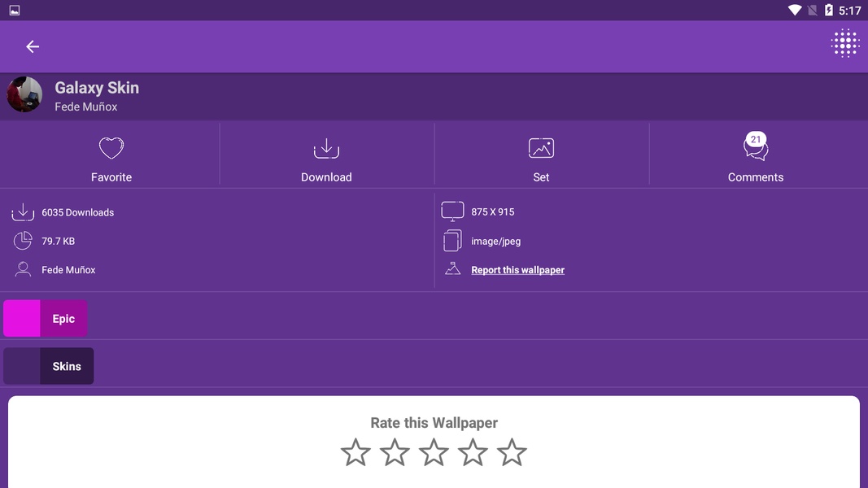
Task: Open the Epic category tag
Action: (x=46, y=319)
